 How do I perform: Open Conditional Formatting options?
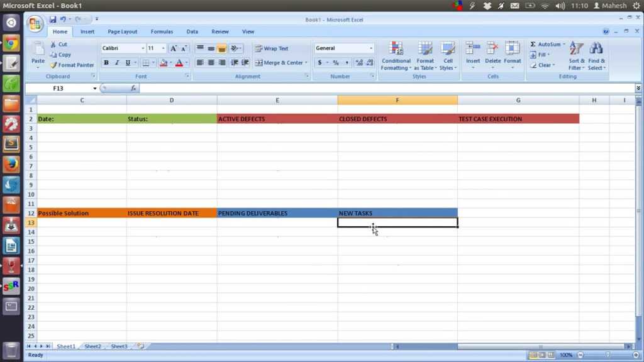pos(396,57)
